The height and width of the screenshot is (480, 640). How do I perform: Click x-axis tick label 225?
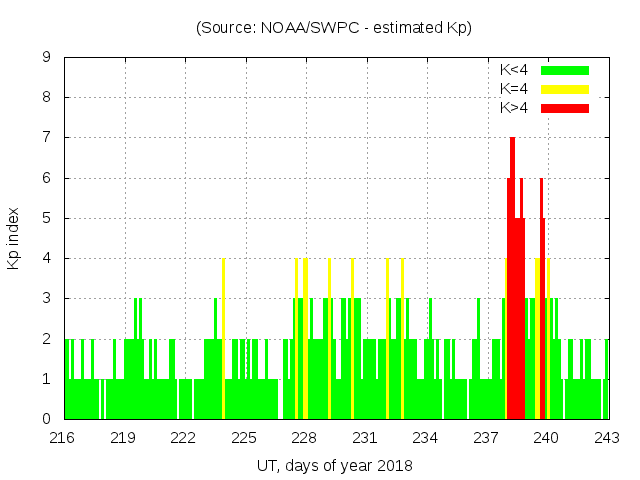pyautogui.click(x=244, y=438)
